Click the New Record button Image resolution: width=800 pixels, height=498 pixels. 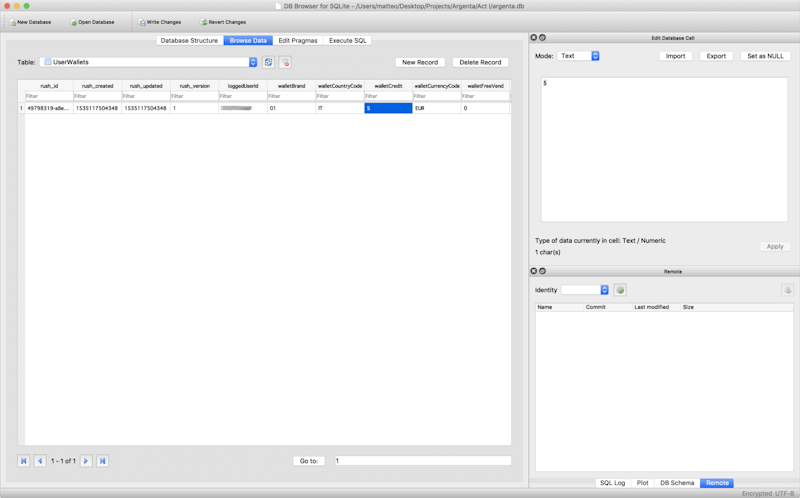(x=421, y=62)
